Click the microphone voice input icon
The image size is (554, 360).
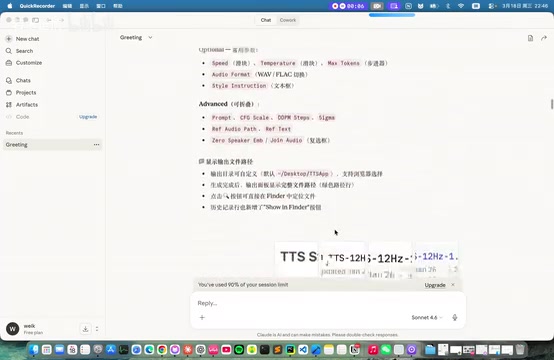[455, 317]
